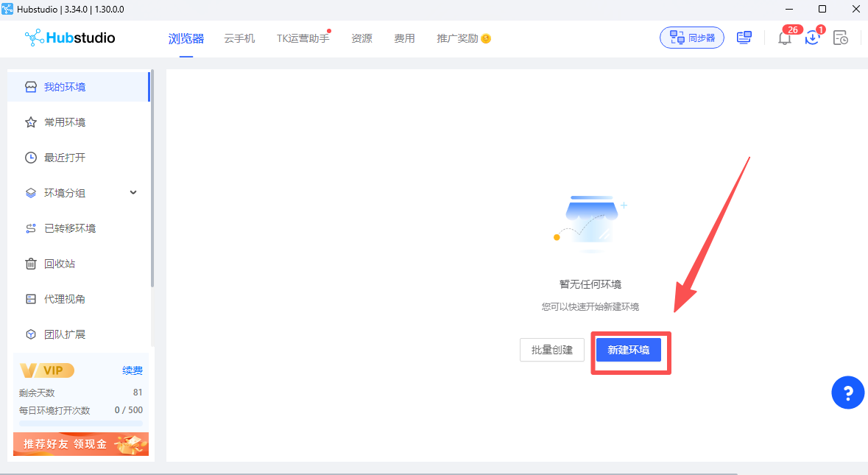Click the task schedule log icon
This screenshot has width=868, height=475.
[840, 38]
